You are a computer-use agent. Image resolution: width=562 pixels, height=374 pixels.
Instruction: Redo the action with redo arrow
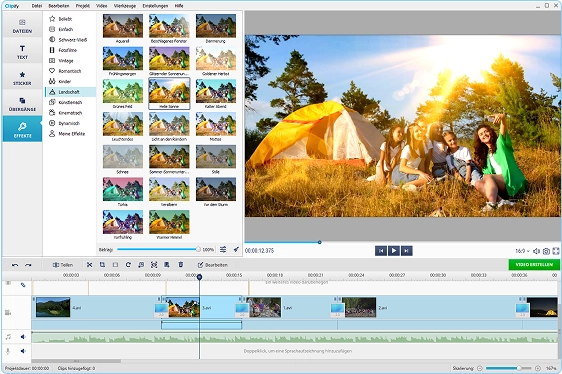click(x=28, y=265)
